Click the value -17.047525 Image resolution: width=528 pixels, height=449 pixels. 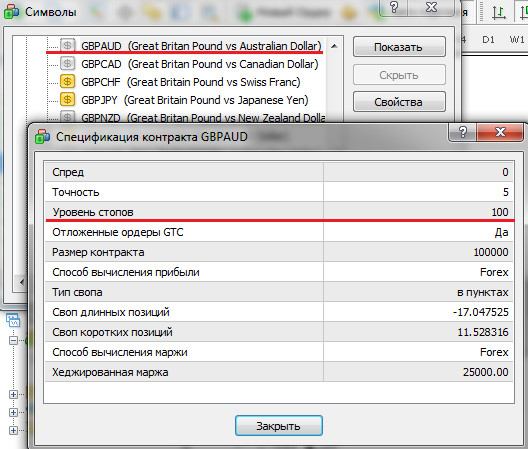coord(481,312)
